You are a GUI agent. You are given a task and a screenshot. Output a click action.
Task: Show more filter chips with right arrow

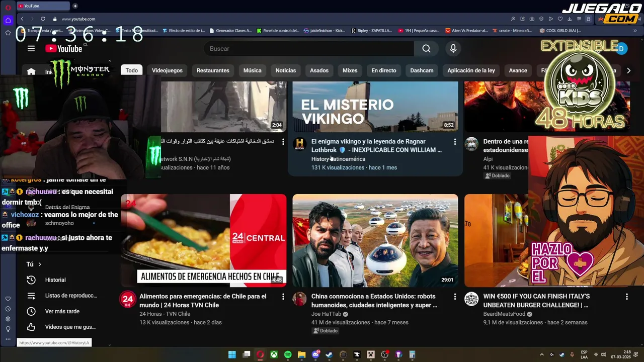click(x=628, y=70)
